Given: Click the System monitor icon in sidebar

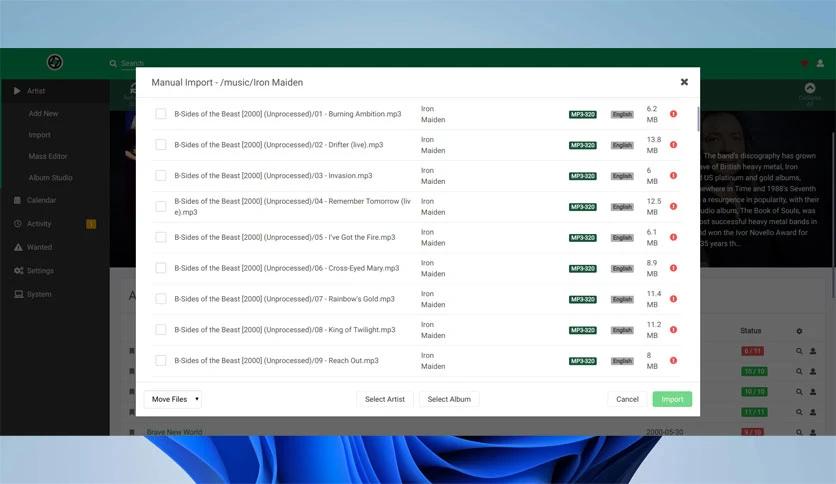Looking at the screenshot, I should tap(19, 294).
